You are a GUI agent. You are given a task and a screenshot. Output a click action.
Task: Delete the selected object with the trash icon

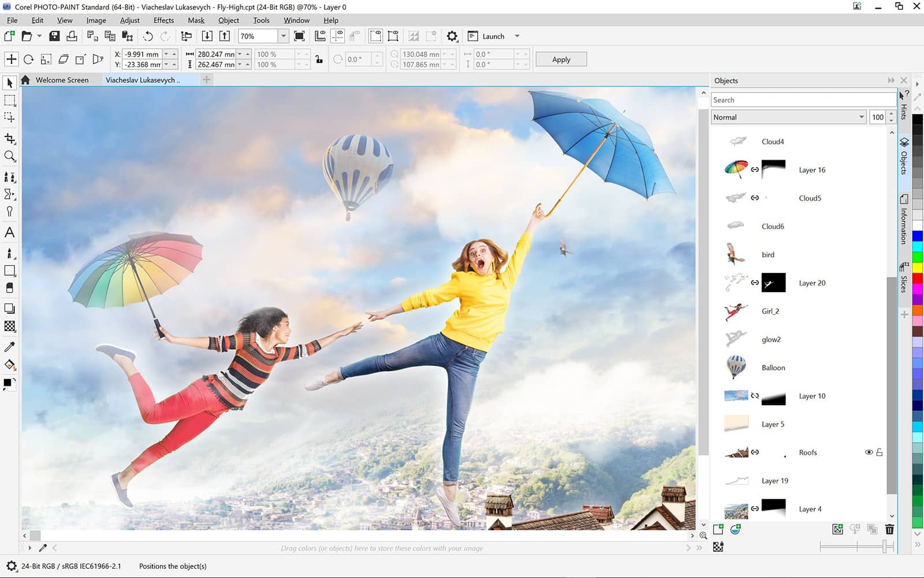tap(889, 529)
